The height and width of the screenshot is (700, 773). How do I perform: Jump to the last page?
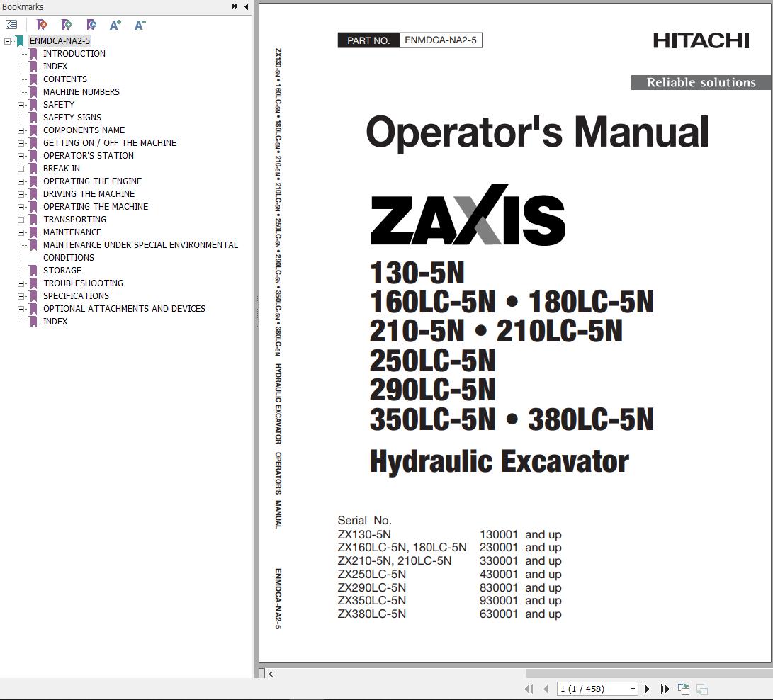(x=665, y=689)
